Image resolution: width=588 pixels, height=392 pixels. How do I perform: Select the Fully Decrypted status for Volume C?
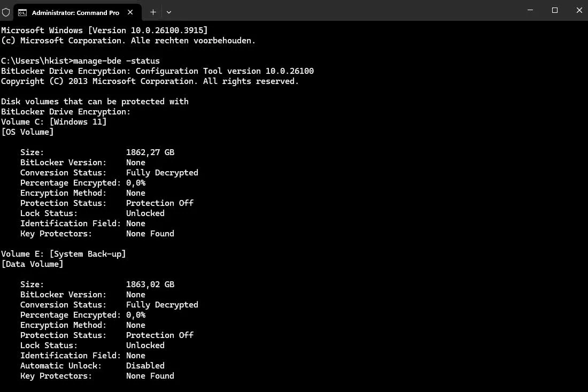tap(162, 172)
